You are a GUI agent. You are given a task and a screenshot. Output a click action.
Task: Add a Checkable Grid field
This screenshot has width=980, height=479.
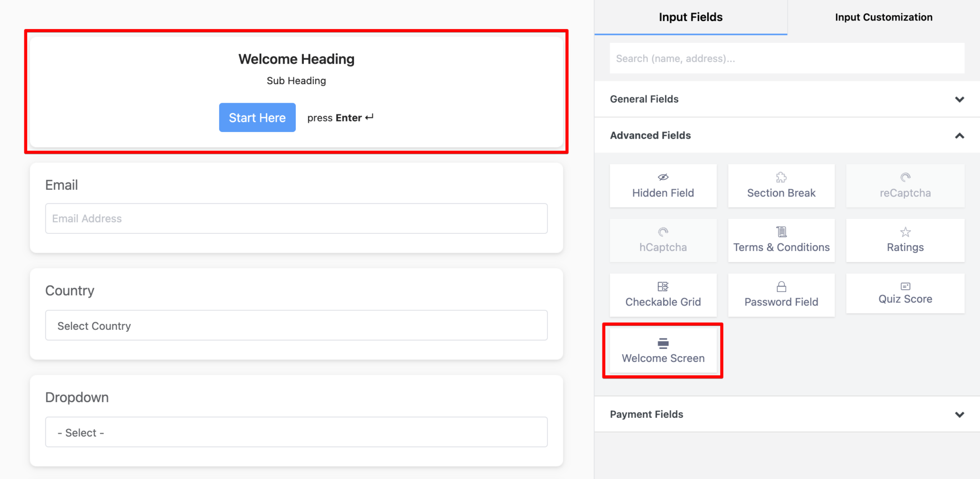(x=663, y=295)
